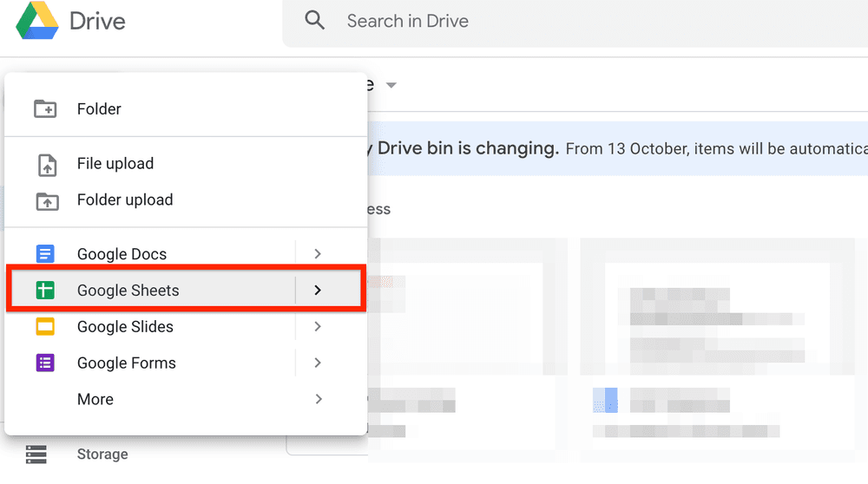This screenshot has height=484, width=868.
Task: Select More in the new menu
Action: (95, 400)
